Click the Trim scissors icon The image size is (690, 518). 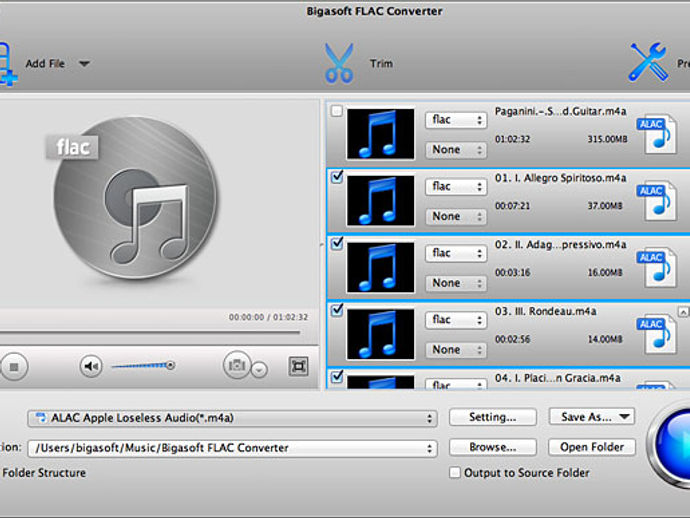(339, 63)
